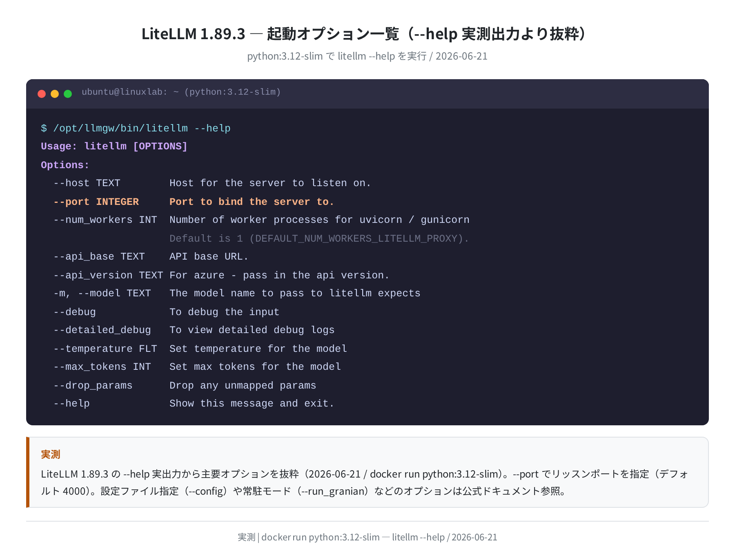Click To debug the input description
735x560 pixels.
[x=225, y=312]
